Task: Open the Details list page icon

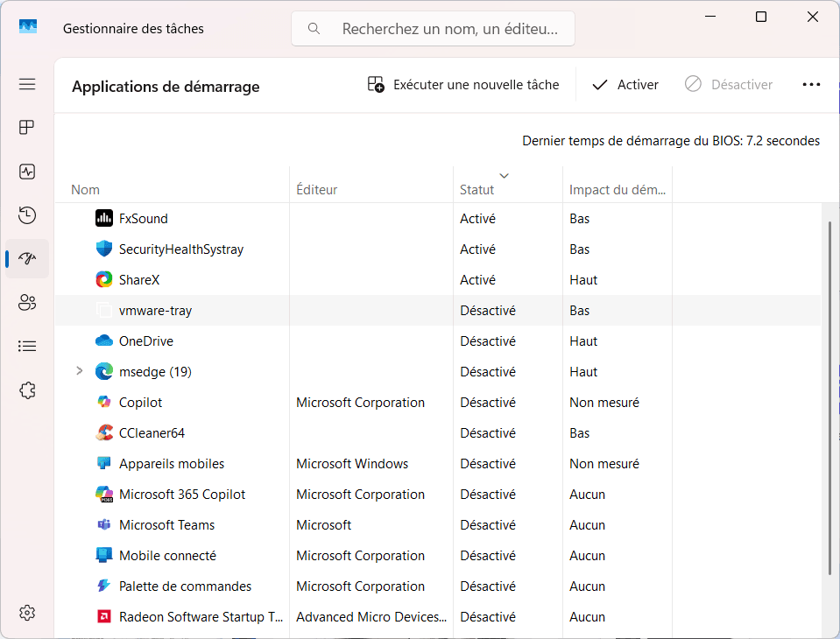Action: 27,347
